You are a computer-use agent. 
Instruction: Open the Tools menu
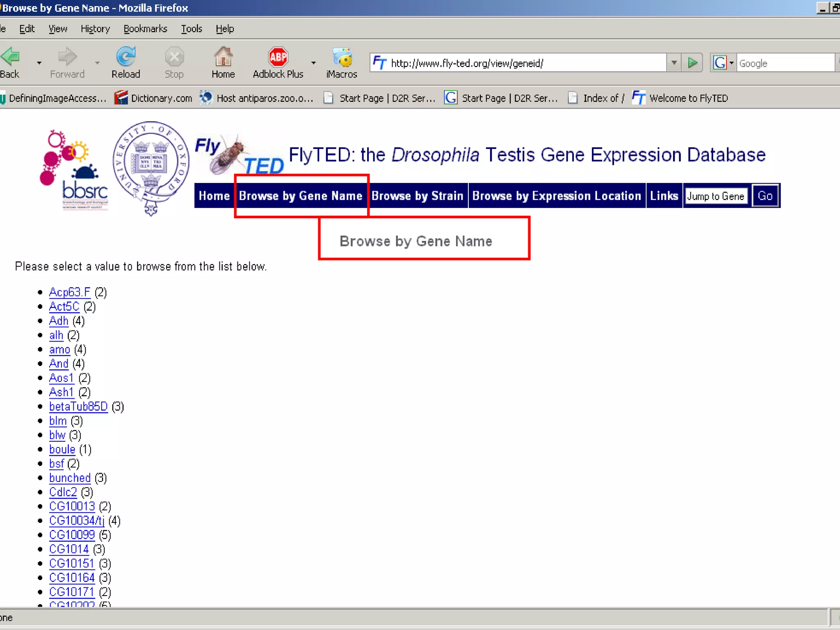pyautogui.click(x=192, y=29)
